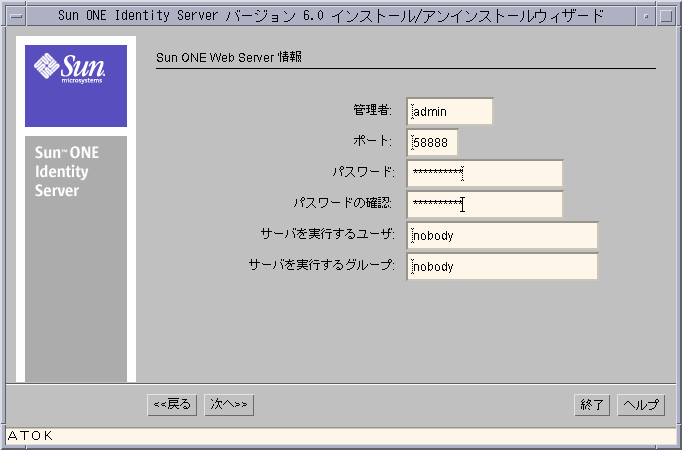Click the 管理者 admin input field
682x450 pixels.
click(x=450, y=111)
